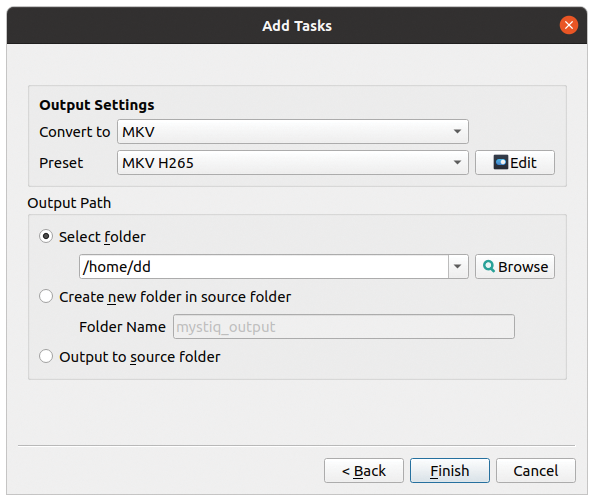Click inside the /home/dd path field
Screen dimensions: 594x501
click(x=264, y=267)
